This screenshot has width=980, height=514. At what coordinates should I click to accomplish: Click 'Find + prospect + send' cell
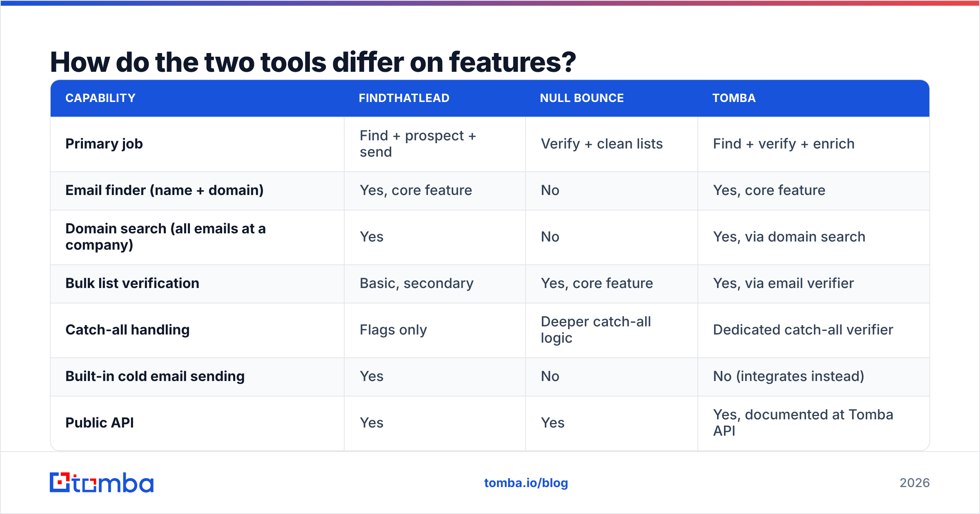(x=418, y=144)
